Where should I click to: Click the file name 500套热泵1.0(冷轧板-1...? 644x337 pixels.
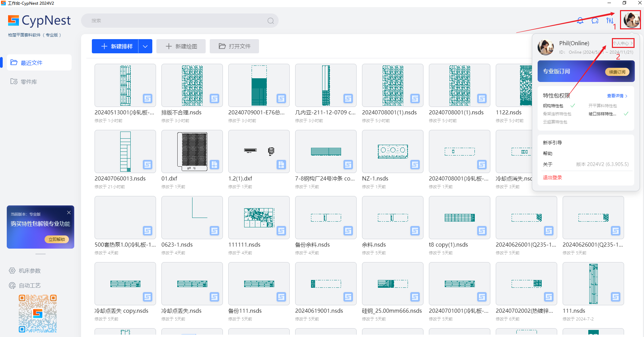click(125, 245)
